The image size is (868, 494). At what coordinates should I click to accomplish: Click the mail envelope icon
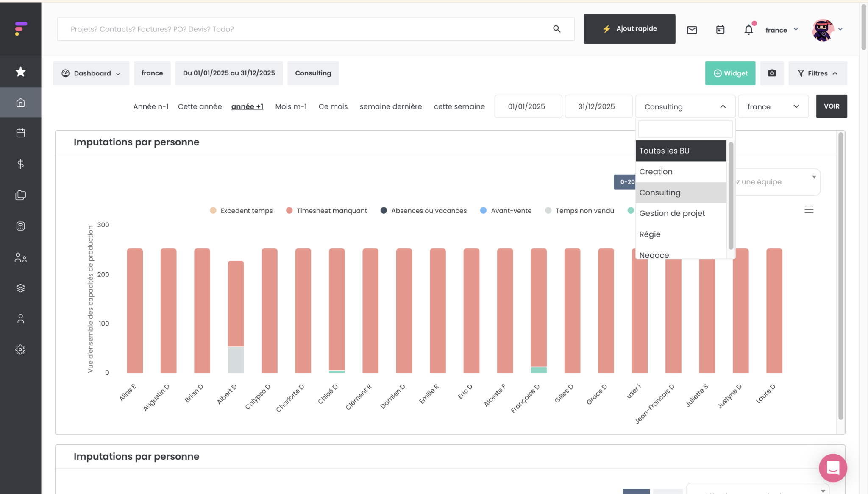pyautogui.click(x=692, y=30)
